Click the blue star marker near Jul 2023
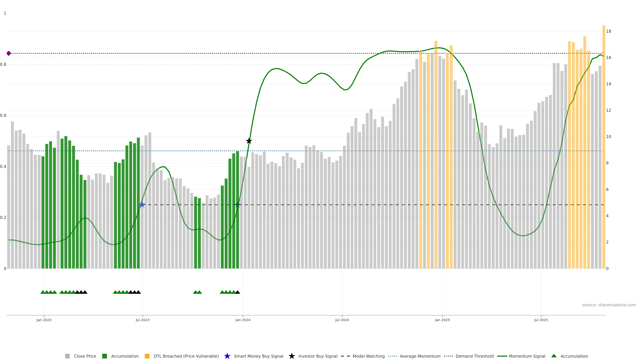Viewport: 644px width, 362px height. point(142,205)
